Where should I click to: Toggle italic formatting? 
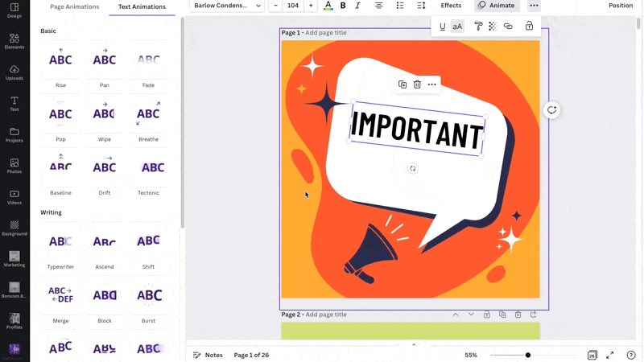(357, 6)
